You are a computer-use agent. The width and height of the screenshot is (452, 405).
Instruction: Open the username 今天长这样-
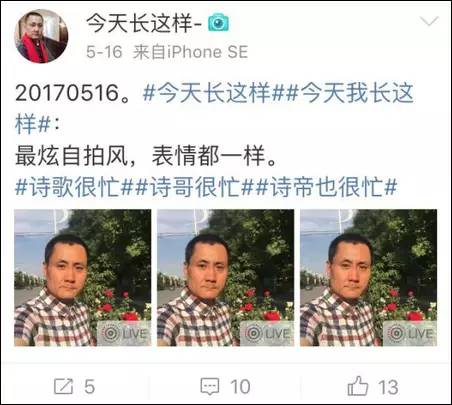(144, 23)
